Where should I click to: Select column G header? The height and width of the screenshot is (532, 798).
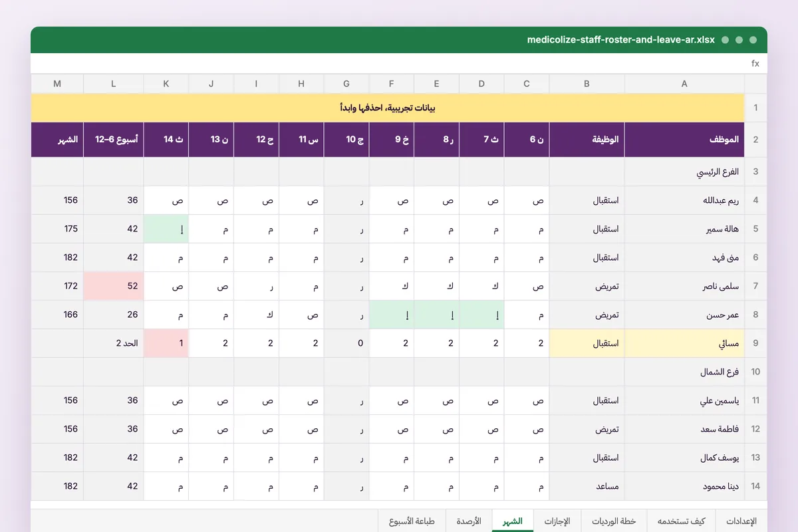[x=346, y=84]
